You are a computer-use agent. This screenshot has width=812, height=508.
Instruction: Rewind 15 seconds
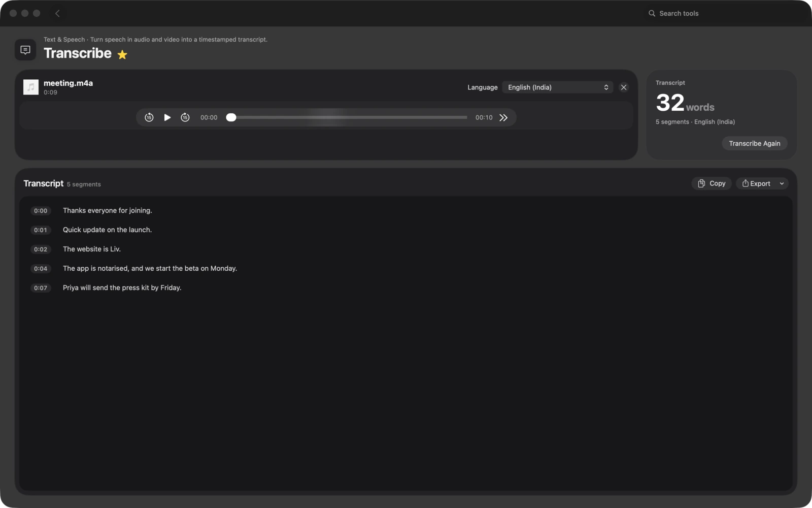point(149,117)
